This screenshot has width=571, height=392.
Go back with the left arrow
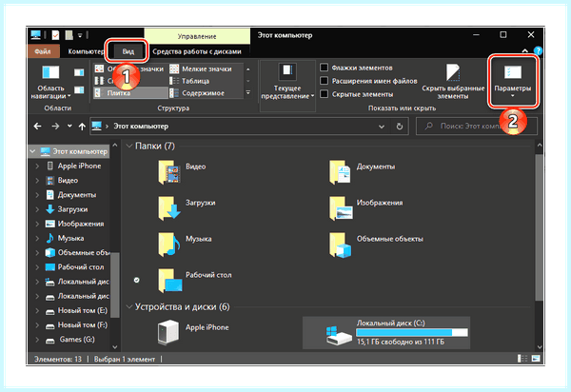(x=37, y=127)
